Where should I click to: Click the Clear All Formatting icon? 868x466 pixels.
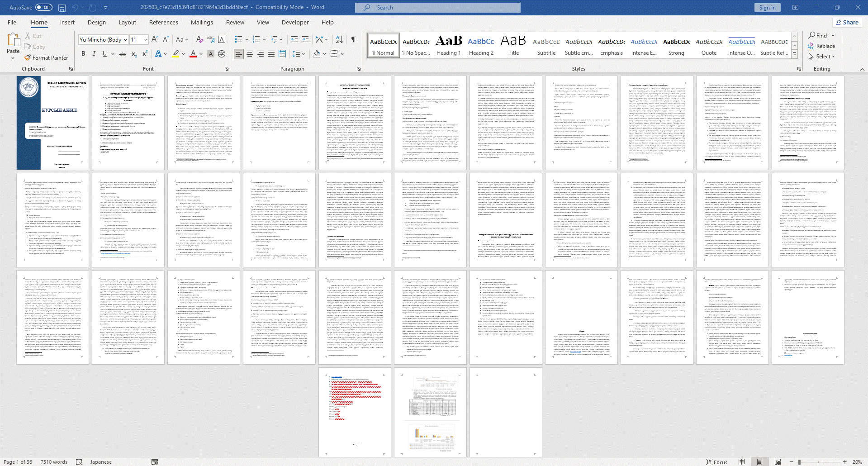pyautogui.click(x=199, y=40)
